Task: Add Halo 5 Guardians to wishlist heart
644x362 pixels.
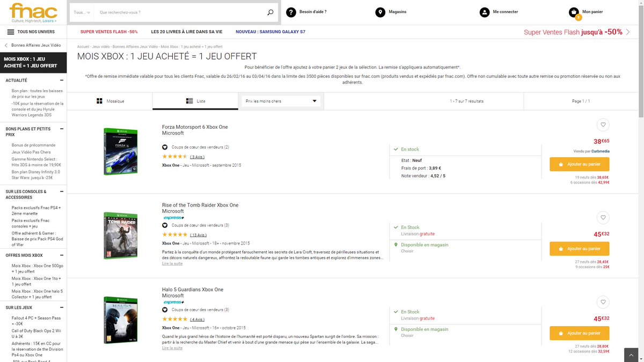Action: click(603, 302)
